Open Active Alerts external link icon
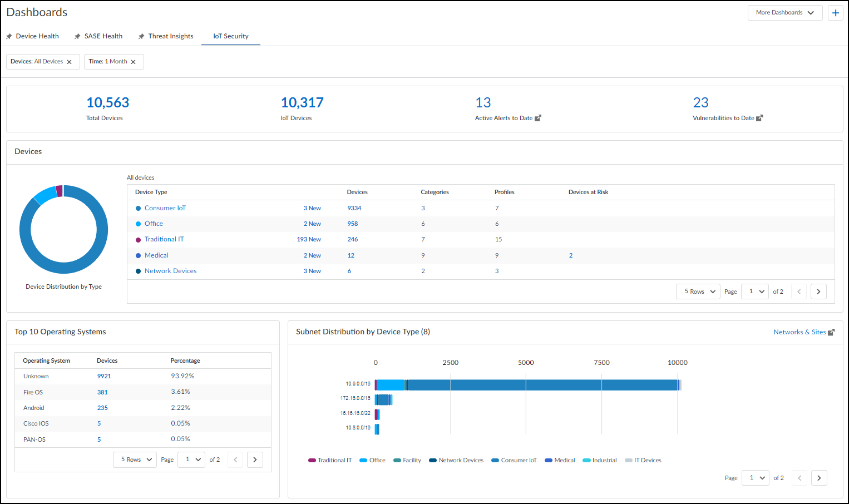The height and width of the screenshot is (504, 849). click(538, 118)
